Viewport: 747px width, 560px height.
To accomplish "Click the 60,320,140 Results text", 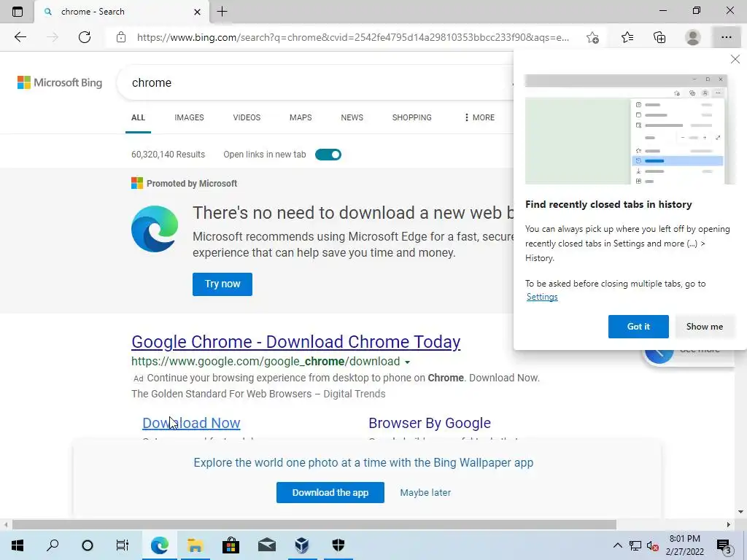I will tap(169, 155).
